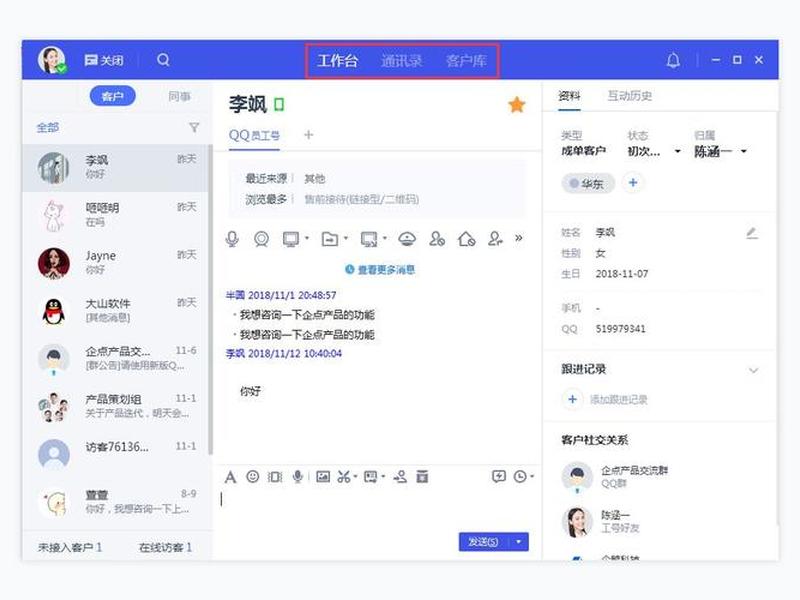This screenshot has width=800, height=600.
Task: Click the remote desktop monitor icon
Action: pos(291,239)
